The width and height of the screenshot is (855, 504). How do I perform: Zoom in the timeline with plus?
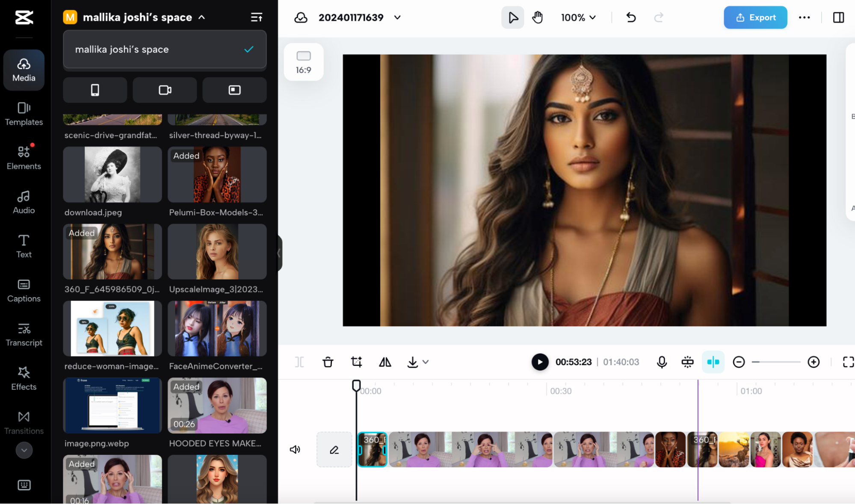pyautogui.click(x=814, y=362)
